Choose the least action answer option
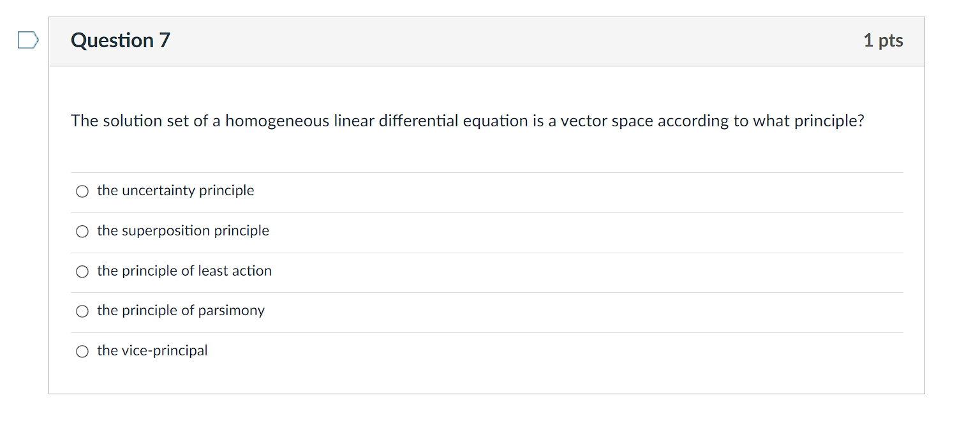The width and height of the screenshot is (980, 430). tap(184, 271)
